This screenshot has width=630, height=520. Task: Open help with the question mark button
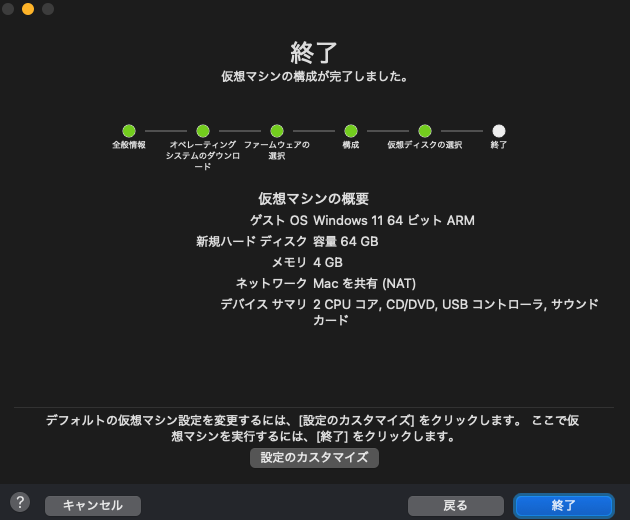[x=20, y=502]
